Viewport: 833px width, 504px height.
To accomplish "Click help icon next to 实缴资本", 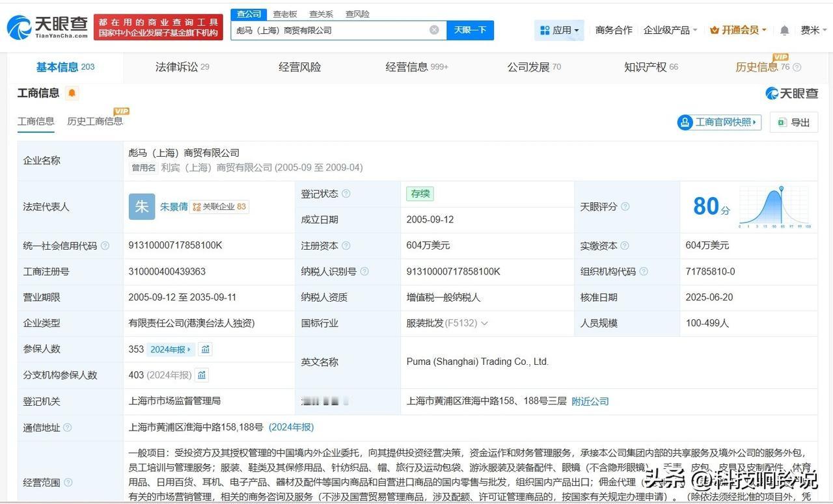I will tap(625, 246).
